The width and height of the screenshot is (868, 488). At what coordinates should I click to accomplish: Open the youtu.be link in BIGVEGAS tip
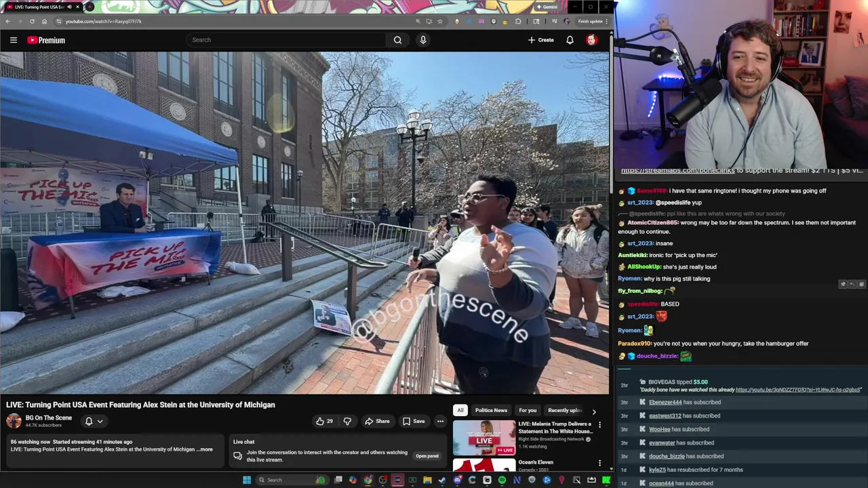pyautogui.click(x=798, y=390)
